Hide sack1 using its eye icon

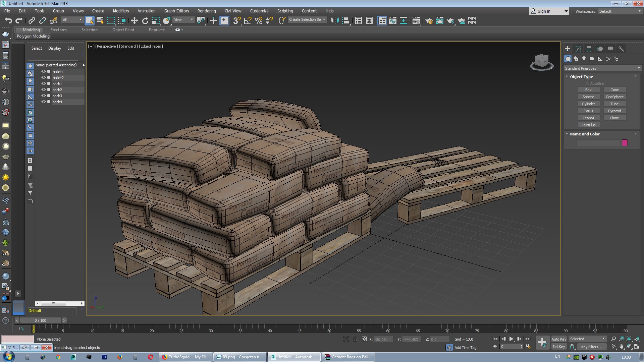tap(43, 83)
